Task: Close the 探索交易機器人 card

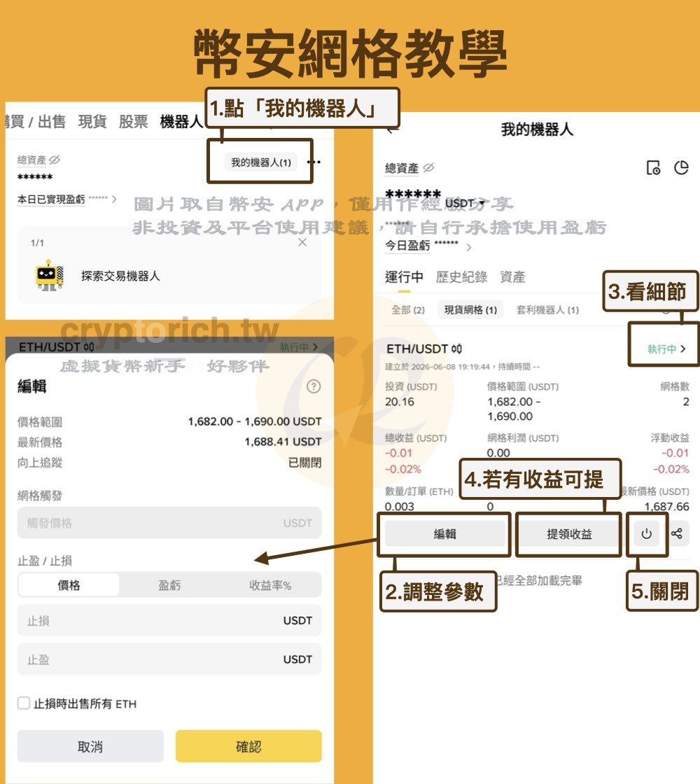Action: [x=302, y=242]
